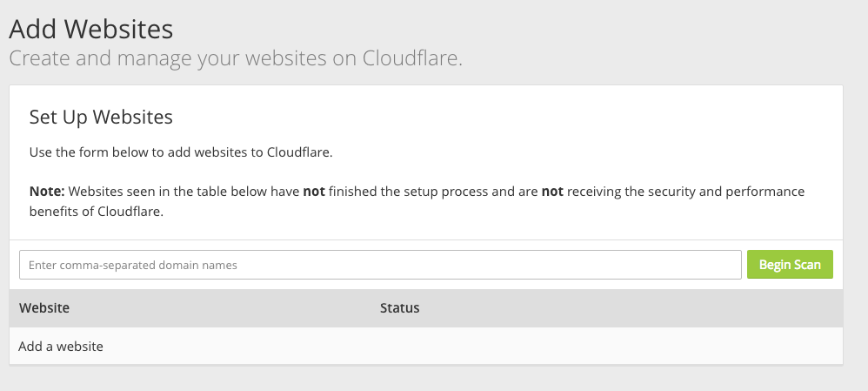Click the Begin Scan button
The width and height of the screenshot is (868, 391).
(x=790, y=265)
